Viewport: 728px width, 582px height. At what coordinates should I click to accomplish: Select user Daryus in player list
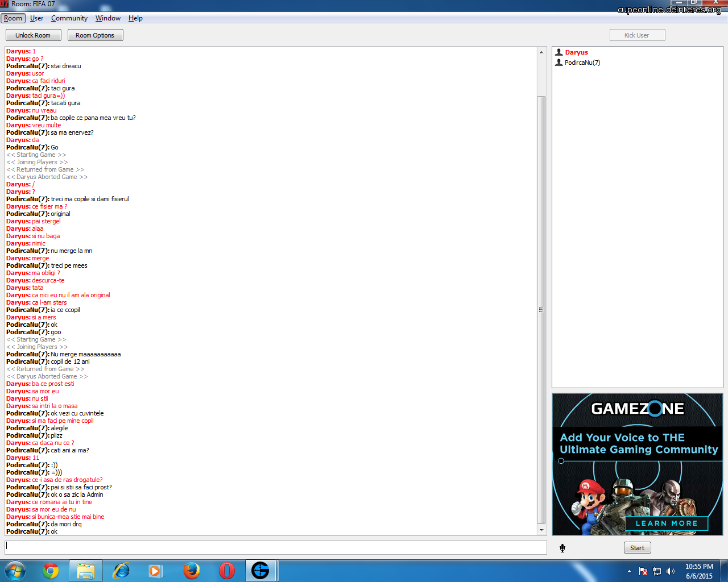click(576, 52)
